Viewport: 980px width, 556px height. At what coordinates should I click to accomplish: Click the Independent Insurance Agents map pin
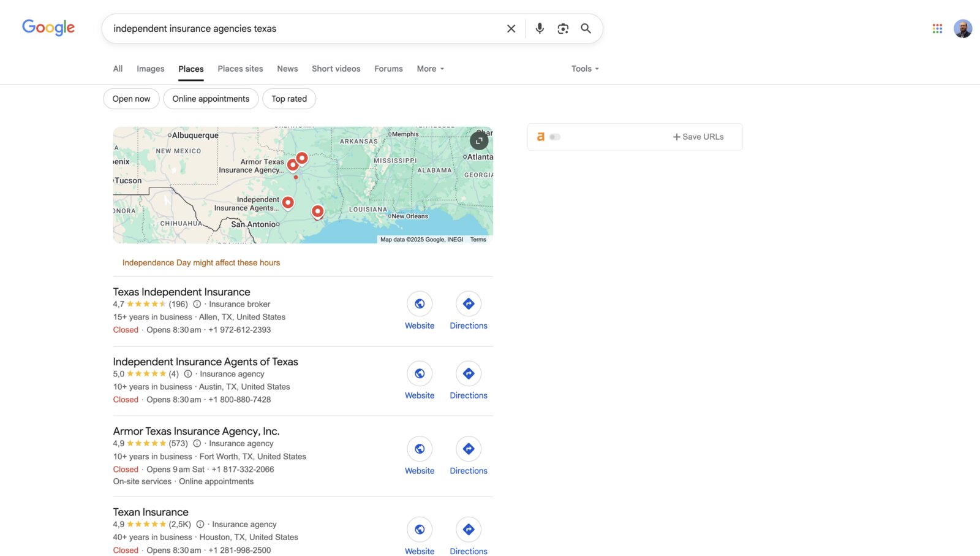point(288,202)
